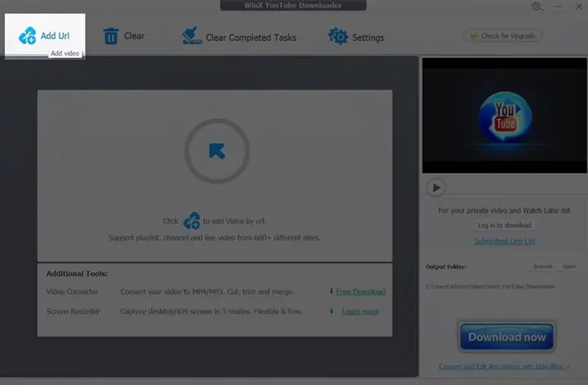Play the preview video
The height and width of the screenshot is (385, 588).
click(436, 188)
